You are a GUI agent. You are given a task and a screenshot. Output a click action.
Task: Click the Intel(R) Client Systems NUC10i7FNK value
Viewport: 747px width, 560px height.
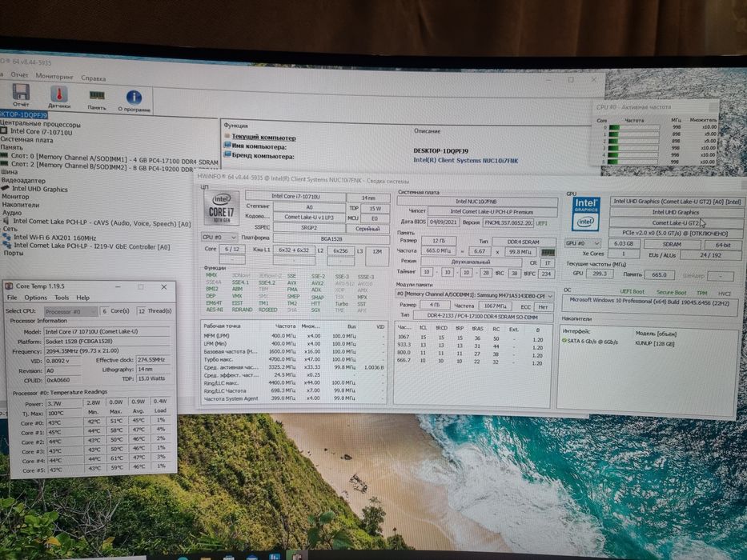pos(465,161)
